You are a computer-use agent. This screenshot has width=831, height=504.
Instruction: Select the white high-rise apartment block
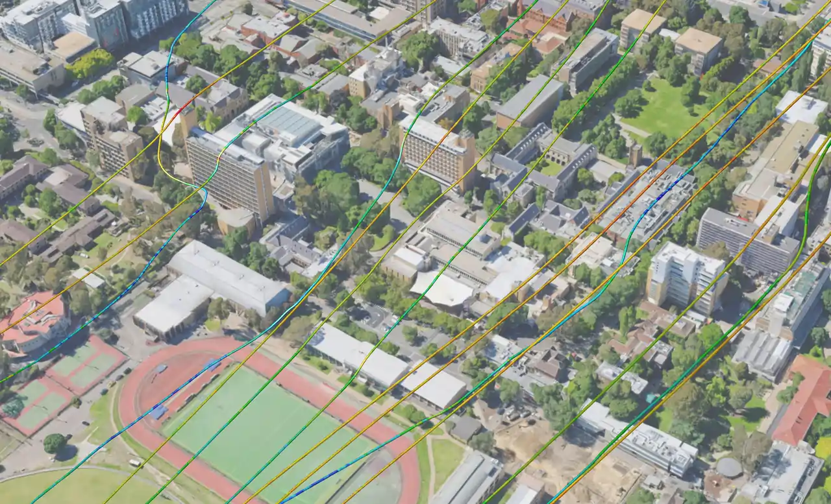[685, 276]
